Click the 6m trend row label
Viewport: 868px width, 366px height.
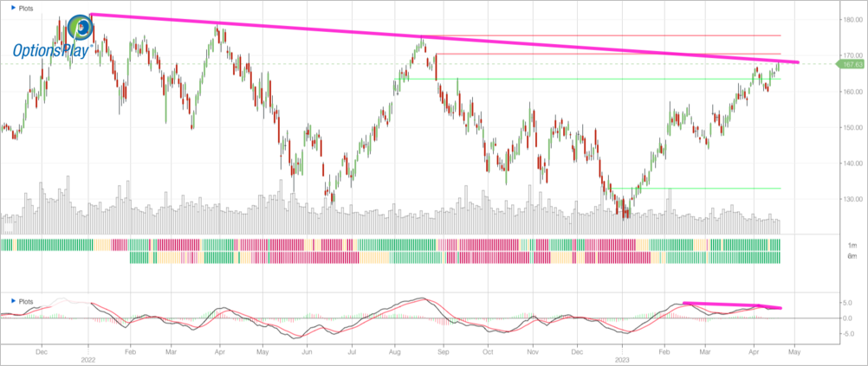point(852,257)
